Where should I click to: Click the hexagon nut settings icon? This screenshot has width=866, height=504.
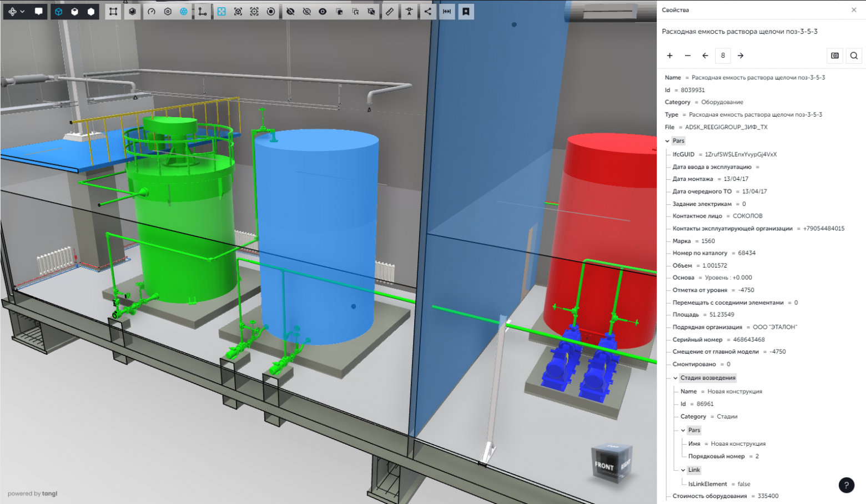[x=168, y=11]
